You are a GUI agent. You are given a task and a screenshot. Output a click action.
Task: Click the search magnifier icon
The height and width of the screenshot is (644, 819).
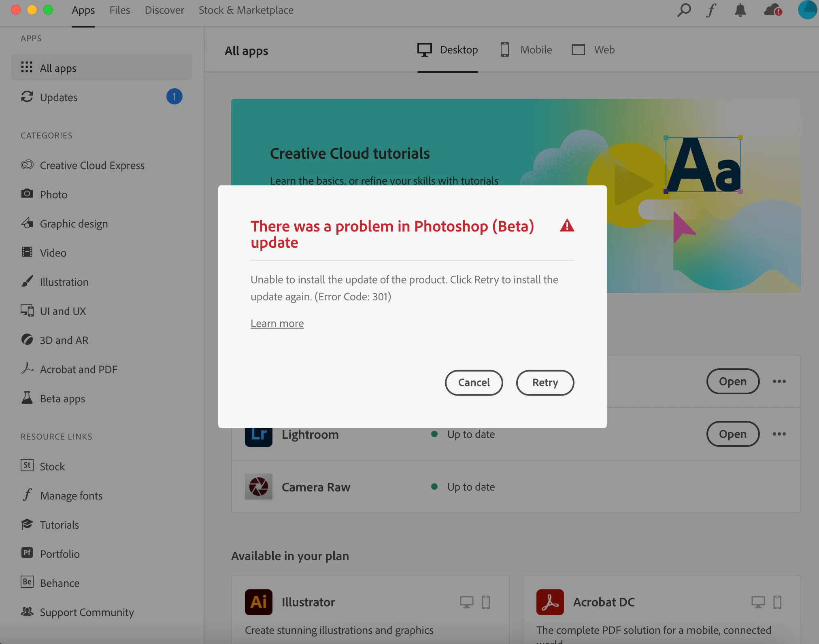[684, 10]
